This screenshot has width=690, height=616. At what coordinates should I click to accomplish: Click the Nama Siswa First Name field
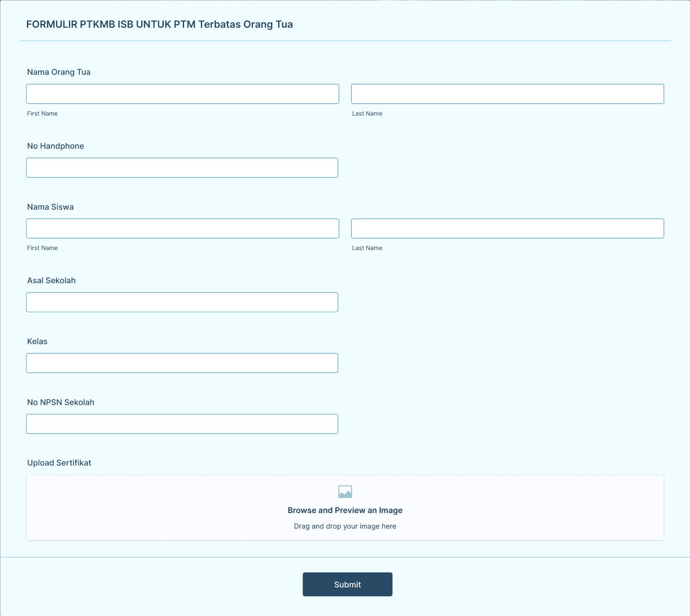pyautogui.click(x=182, y=229)
